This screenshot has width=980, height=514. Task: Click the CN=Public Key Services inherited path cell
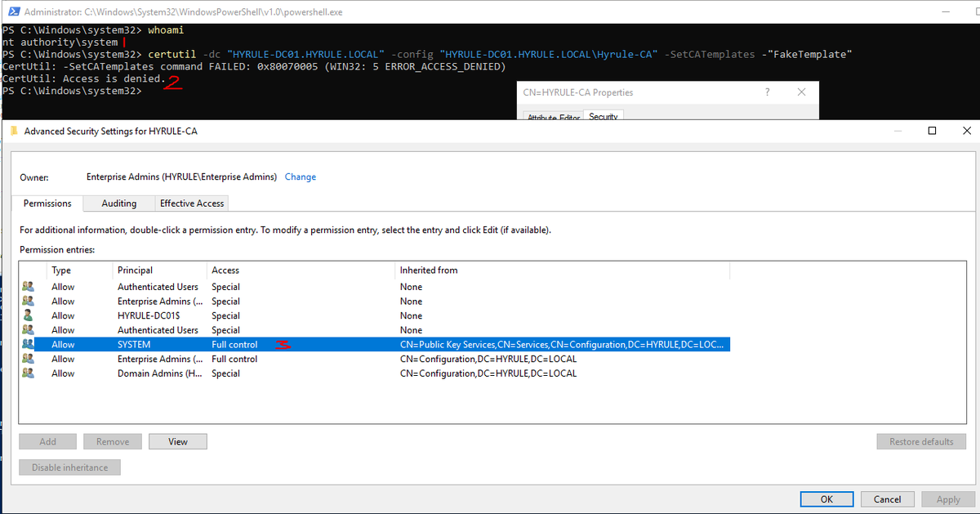(x=562, y=345)
